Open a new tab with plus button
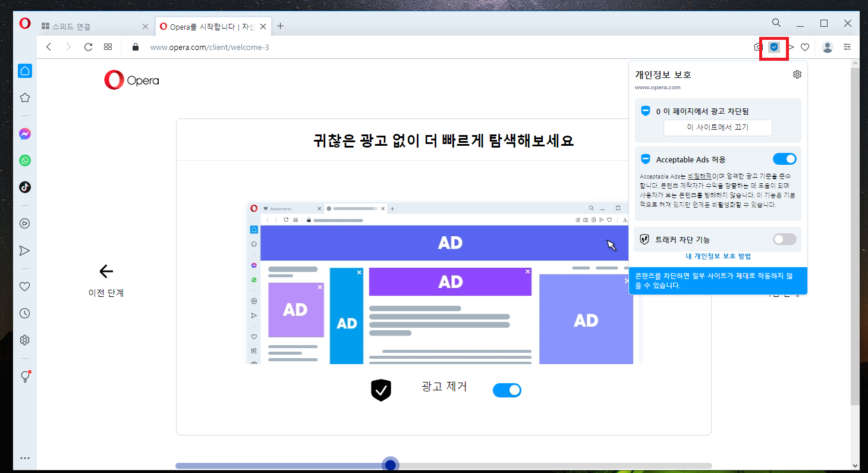The height and width of the screenshot is (473, 868). click(281, 26)
